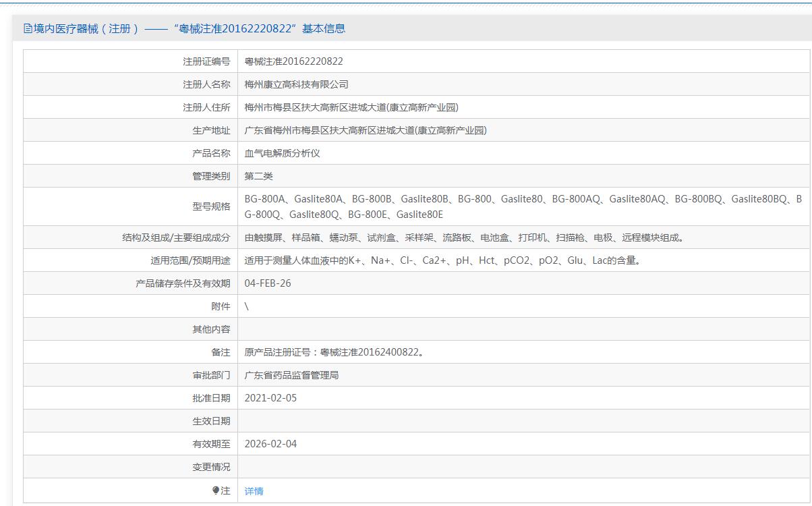Click the 其他内容 row label
812x506 pixels.
point(211,329)
